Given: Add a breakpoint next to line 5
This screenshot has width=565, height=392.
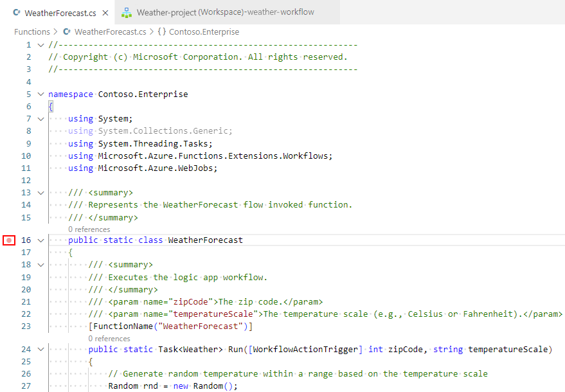Looking at the screenshot, I should [x=9, y=93].
